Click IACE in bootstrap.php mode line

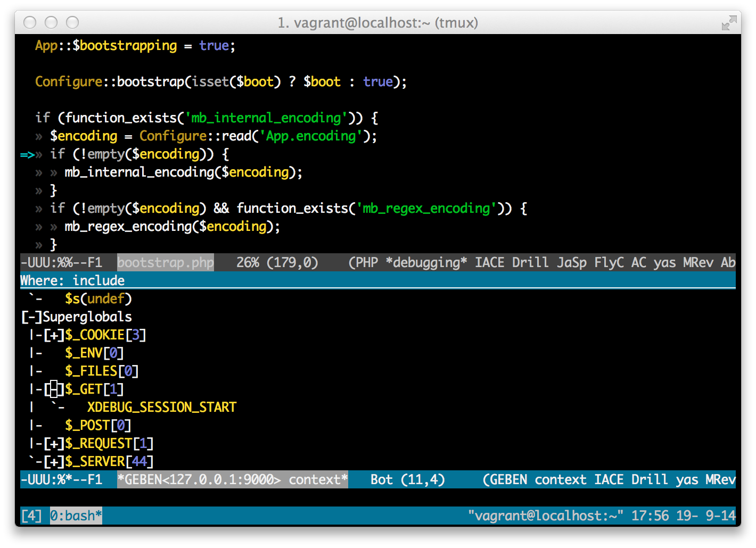(490, 262)
